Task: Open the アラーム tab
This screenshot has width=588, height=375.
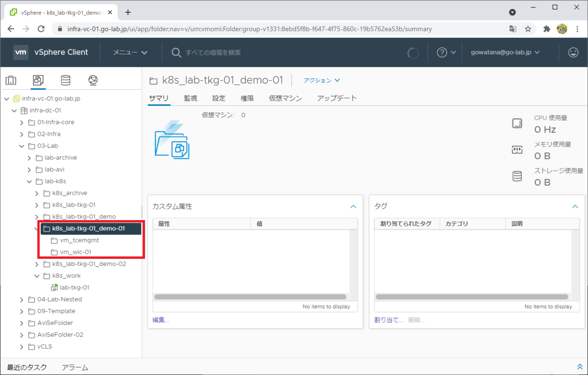Action: pos(75,367)
